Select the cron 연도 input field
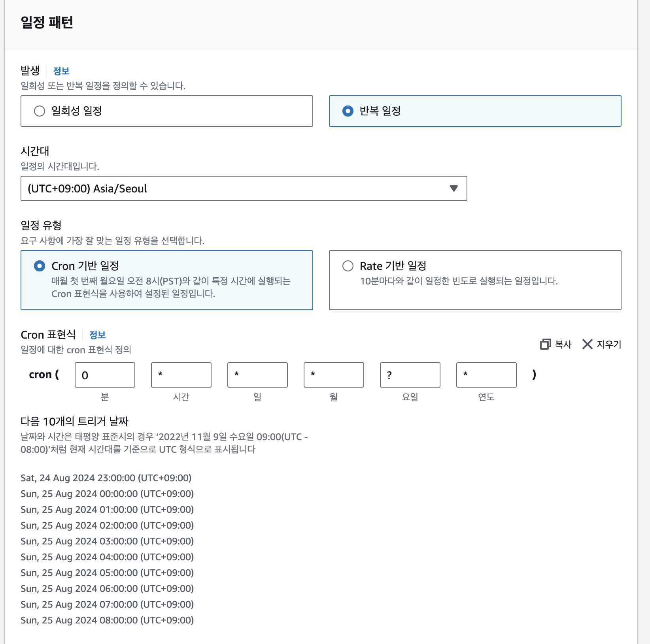This screenshot has width=650, height=644. [486, 375]
